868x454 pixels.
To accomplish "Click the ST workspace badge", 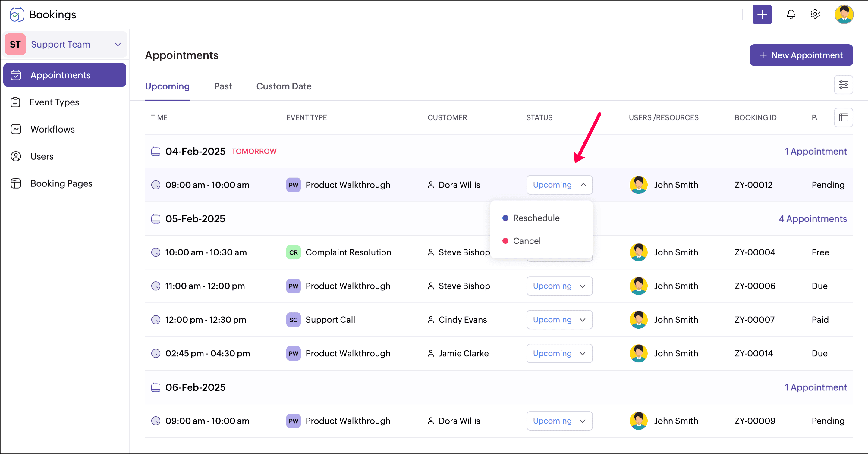I will [15, 44].
